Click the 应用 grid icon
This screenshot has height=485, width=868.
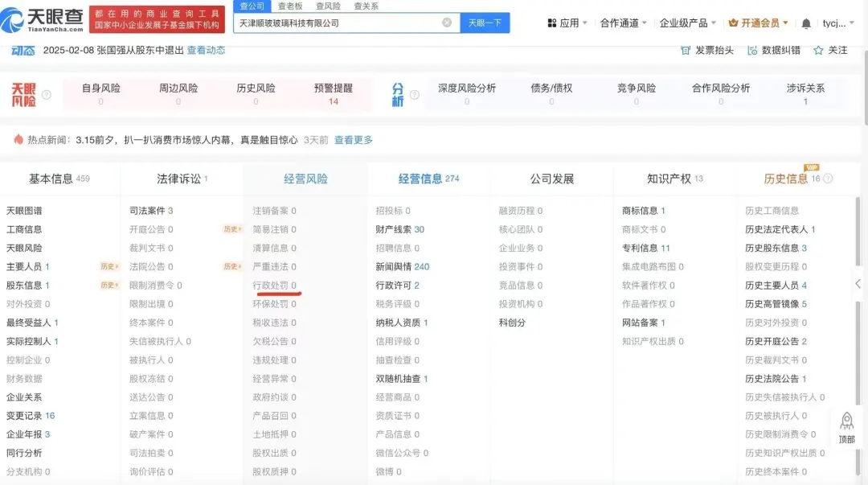[x=552, y=23]
